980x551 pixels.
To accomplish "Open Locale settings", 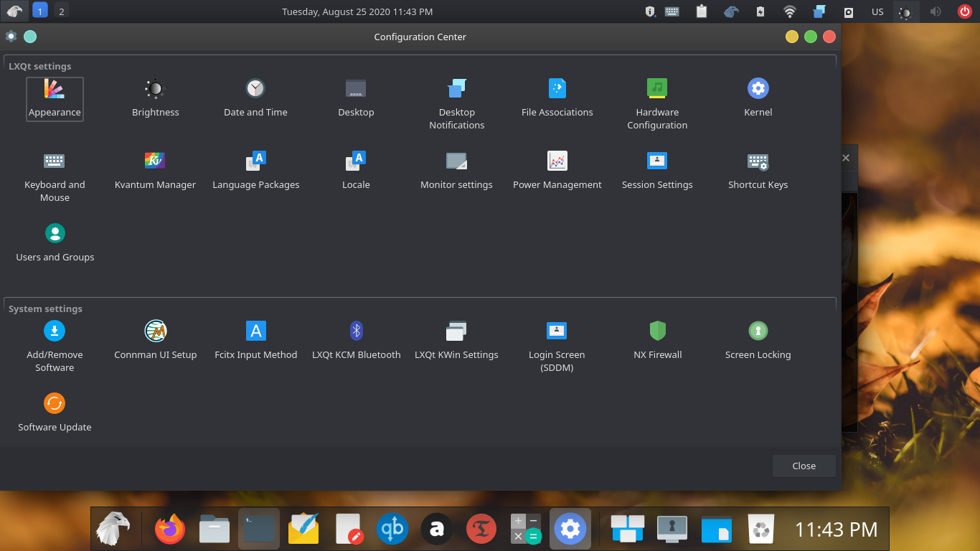I will (x=356, y=171).
